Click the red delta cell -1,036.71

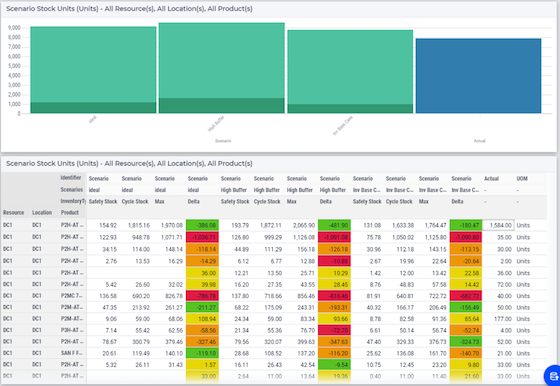[202, 237]
